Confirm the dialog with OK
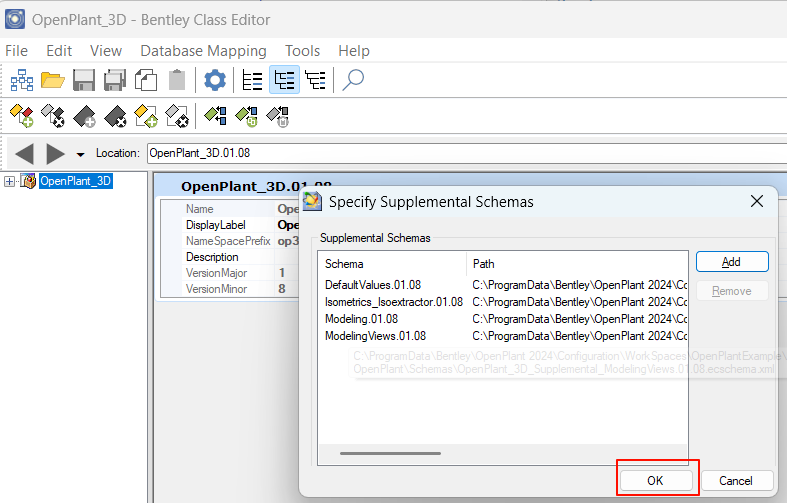This screenshot has height=503, width=787. [x=656, y=480]
